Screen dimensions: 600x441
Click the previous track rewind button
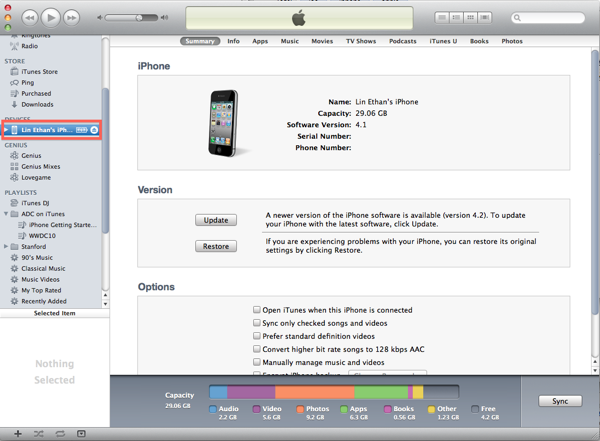[29, 18]
